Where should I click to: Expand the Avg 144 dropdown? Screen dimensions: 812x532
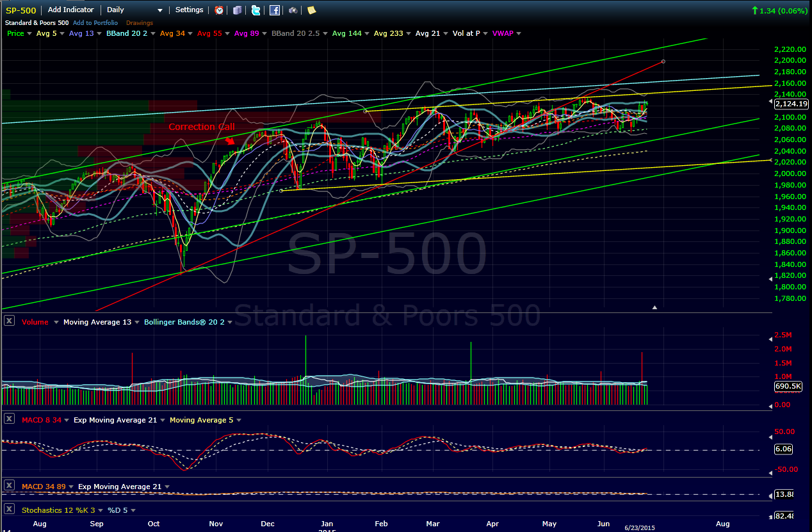[x=367, y=33]
